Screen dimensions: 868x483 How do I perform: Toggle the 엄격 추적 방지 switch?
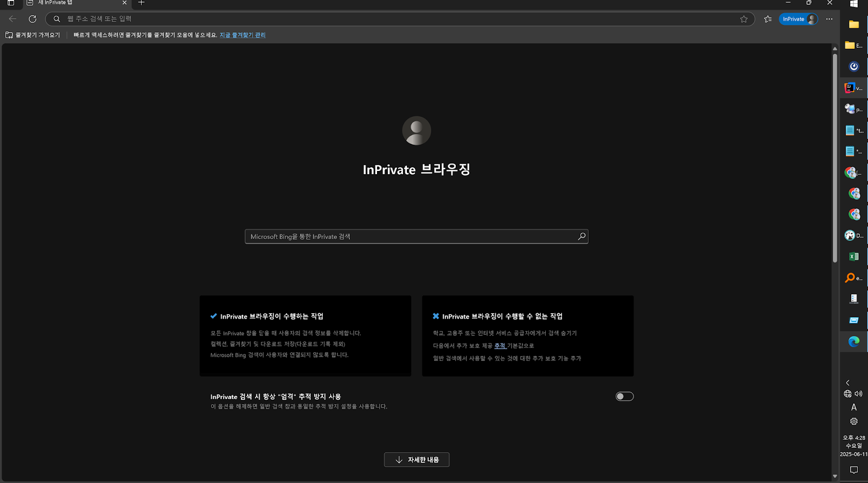[624, 396]
